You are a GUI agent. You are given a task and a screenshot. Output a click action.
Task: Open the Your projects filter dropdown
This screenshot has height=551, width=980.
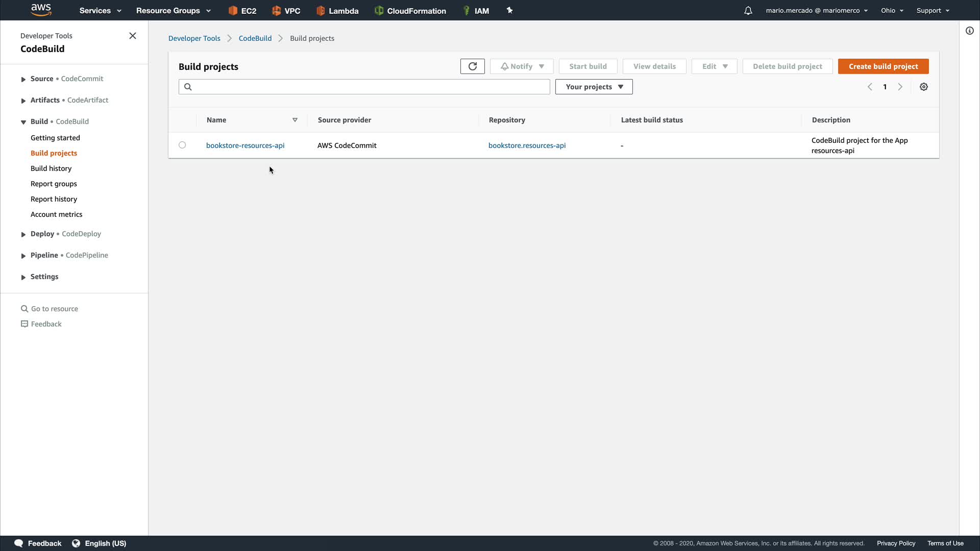click(x=594, y=87)
